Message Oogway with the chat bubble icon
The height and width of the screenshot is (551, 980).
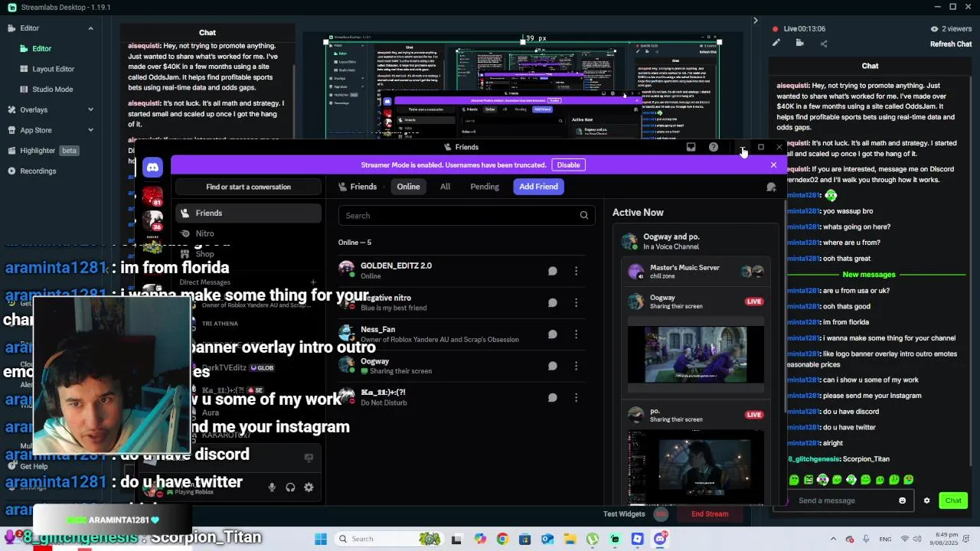552,366
